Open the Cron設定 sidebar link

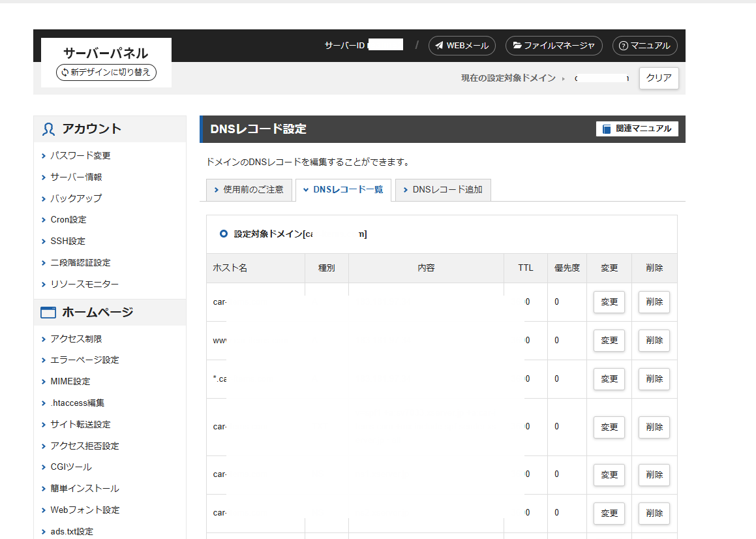(x=68, y=220)
